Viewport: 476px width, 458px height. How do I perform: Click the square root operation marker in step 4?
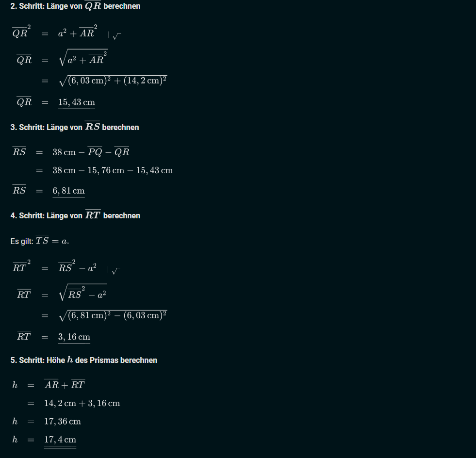point(114,270)
